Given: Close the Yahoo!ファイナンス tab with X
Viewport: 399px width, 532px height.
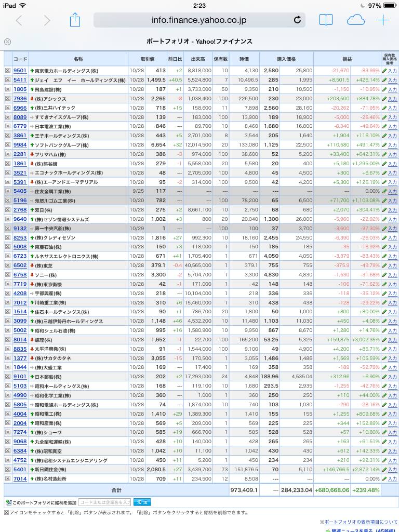Looking at the screenshot, I should (x=7, y=42).
